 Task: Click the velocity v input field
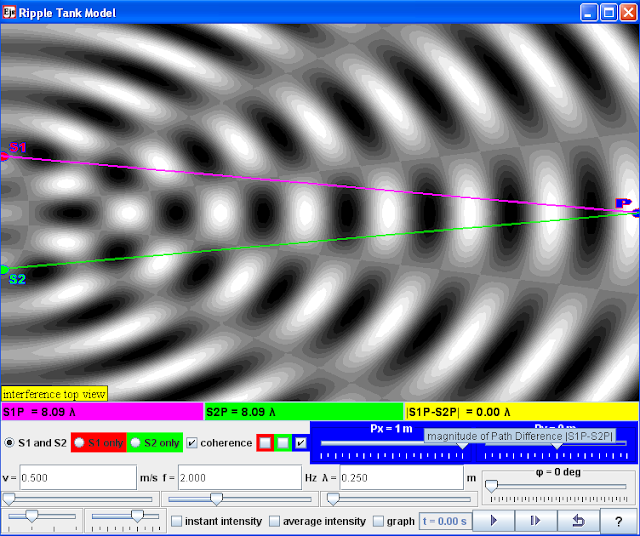(x=78, y=477)
